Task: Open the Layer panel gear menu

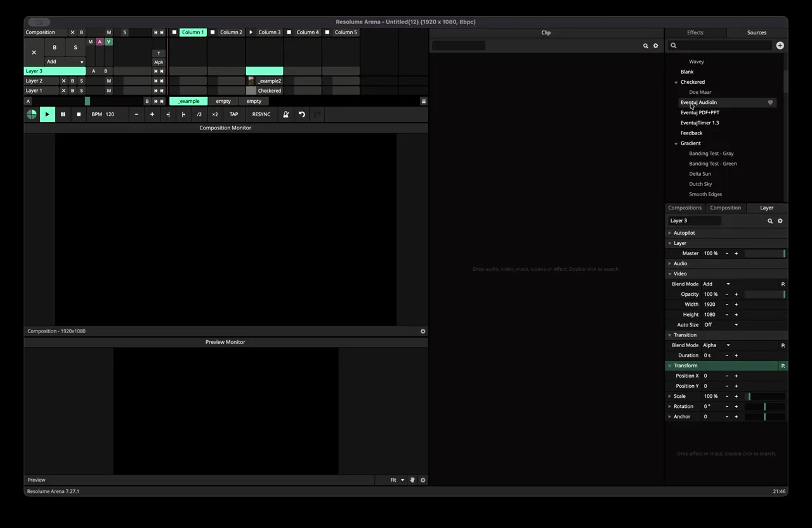Action: tap(780, 221)
